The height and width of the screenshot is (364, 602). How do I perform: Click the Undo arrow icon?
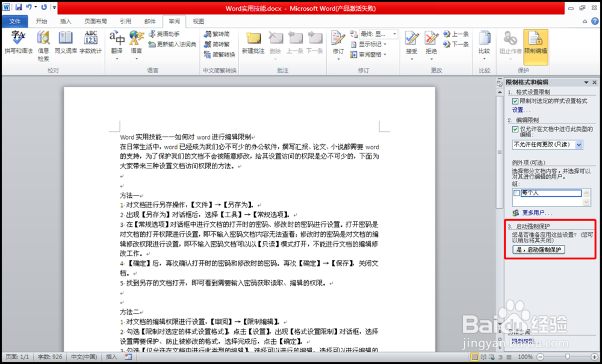click(x=29, y=7)
